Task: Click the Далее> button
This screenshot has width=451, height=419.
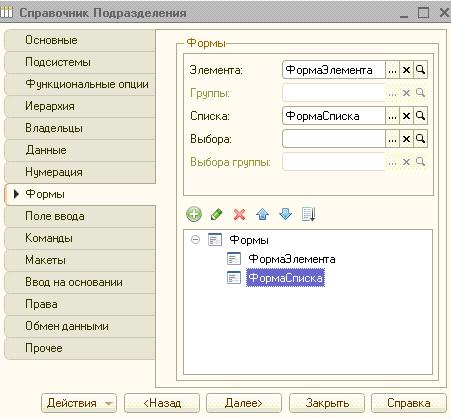Action: [244, 403]
